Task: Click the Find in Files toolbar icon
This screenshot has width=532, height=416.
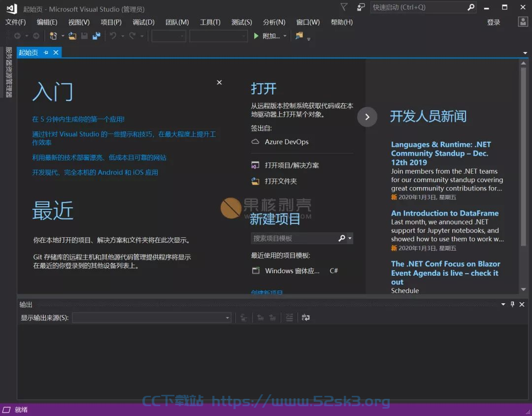Action: pyautogui.click(x=299, y=35)
